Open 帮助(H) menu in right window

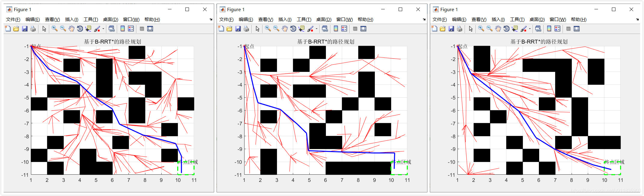coord(579,20)
